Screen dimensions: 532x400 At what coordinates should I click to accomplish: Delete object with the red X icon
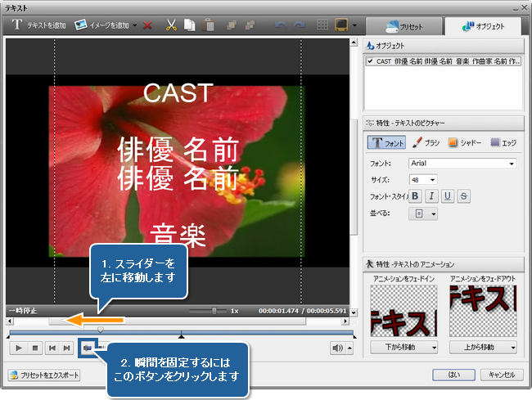click(147, 25)
